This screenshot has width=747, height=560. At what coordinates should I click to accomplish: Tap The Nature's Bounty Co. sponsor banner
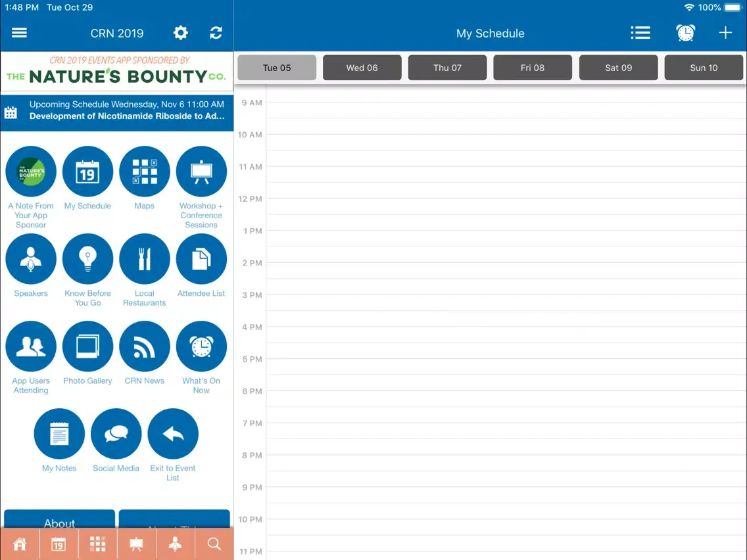[117, 72]
